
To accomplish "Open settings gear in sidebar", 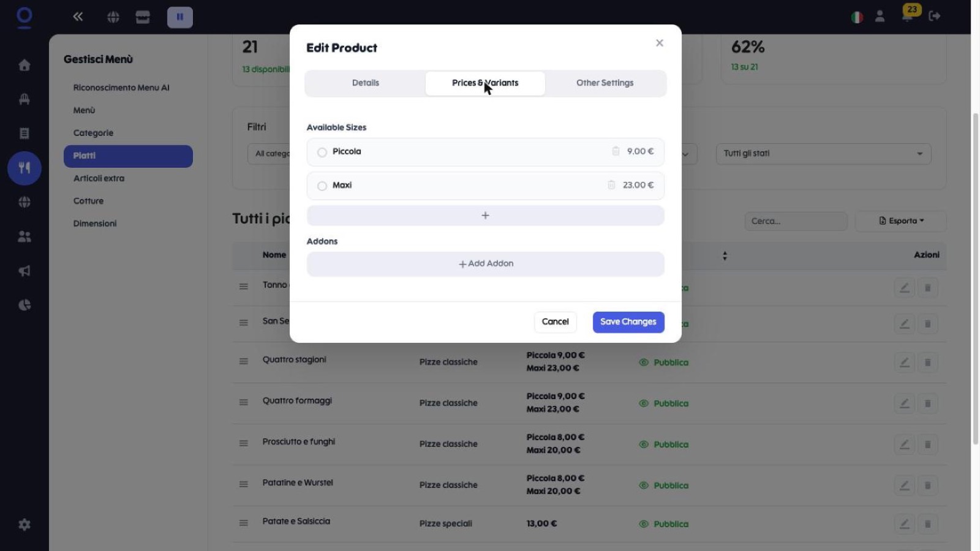I will click(24, 525).
